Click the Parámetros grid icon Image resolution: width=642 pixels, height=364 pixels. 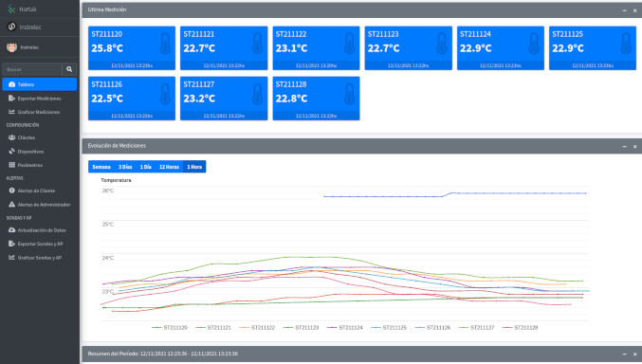point(12,165)
